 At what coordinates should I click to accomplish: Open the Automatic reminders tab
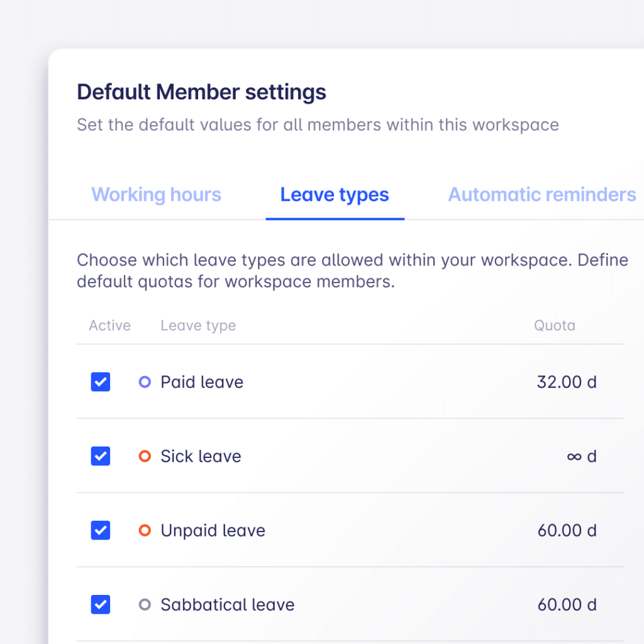(541, 195)
